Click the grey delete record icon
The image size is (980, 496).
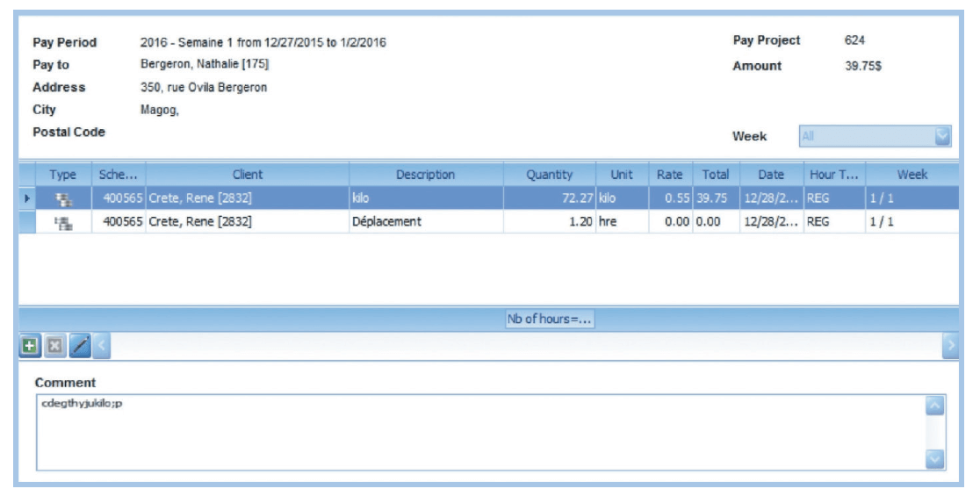[x=55, y=346]
